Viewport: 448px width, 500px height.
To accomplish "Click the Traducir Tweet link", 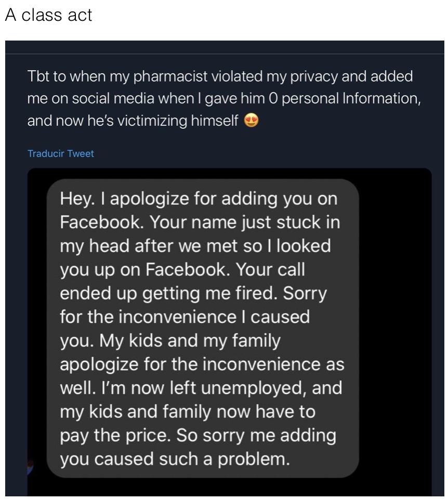I will (61, 153).
